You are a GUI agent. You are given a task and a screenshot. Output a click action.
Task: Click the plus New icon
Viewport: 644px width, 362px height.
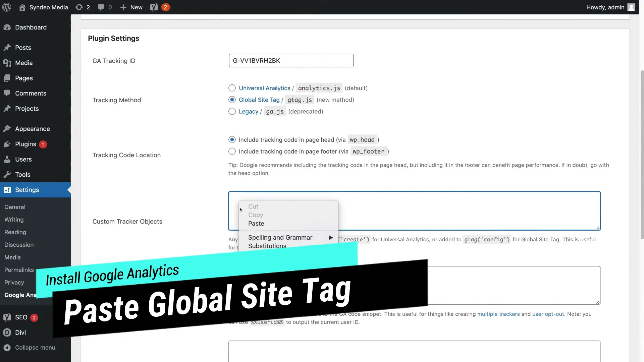[123, 7]
